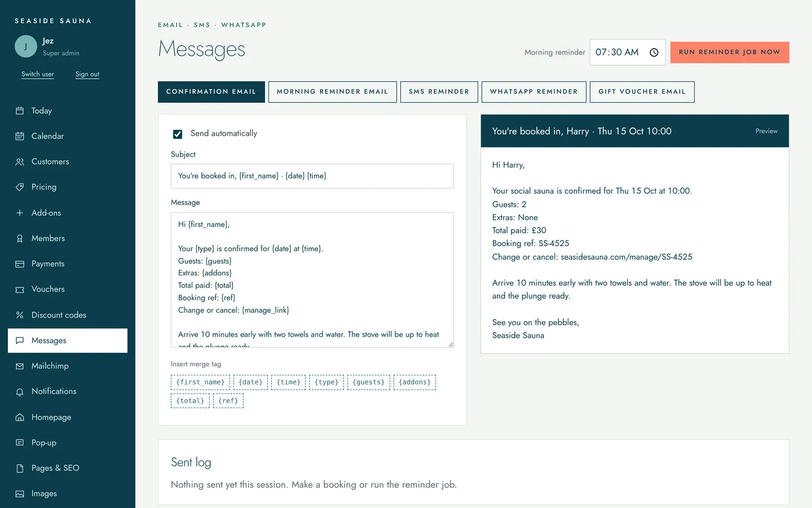Insert the {time} merge tag
The image size is (812, 508).
[289, 382]
